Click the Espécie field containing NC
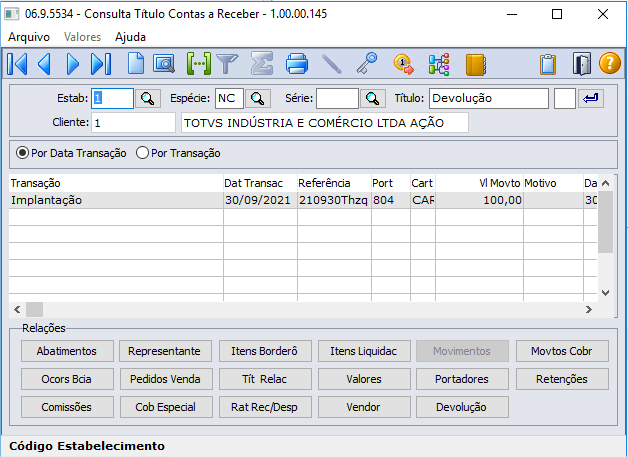Image resolution: width=628 pixels, height=457 pixels. [229, 99]
